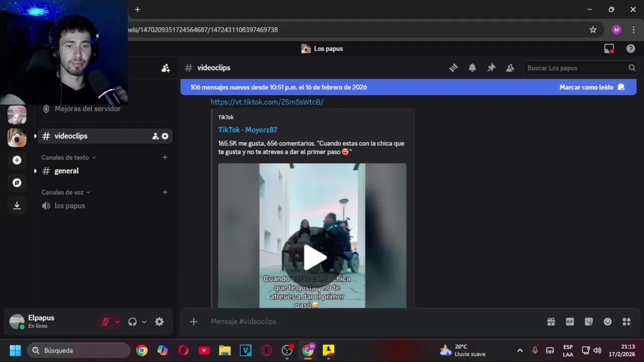Image resolution: width=644 pixels, height=362 pixels.
Task: Click the download apps icon in the server rail
Action: coord(17,205)
